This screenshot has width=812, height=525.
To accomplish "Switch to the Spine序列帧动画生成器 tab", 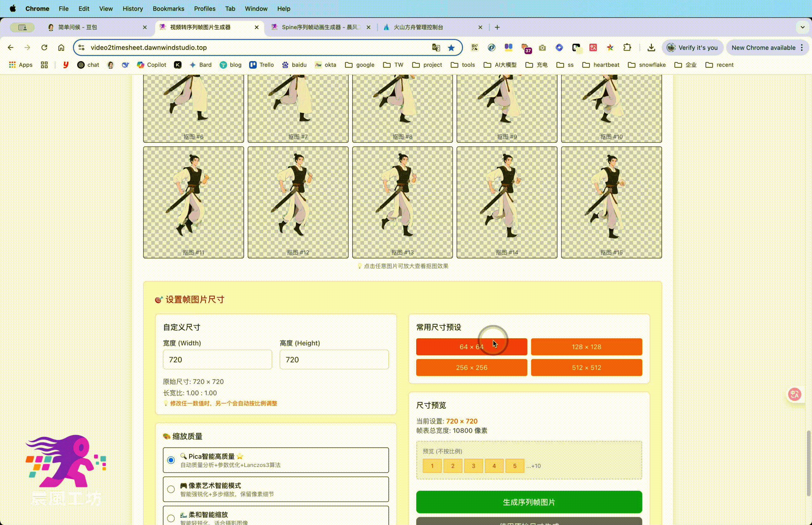I will tap(320, 27).
